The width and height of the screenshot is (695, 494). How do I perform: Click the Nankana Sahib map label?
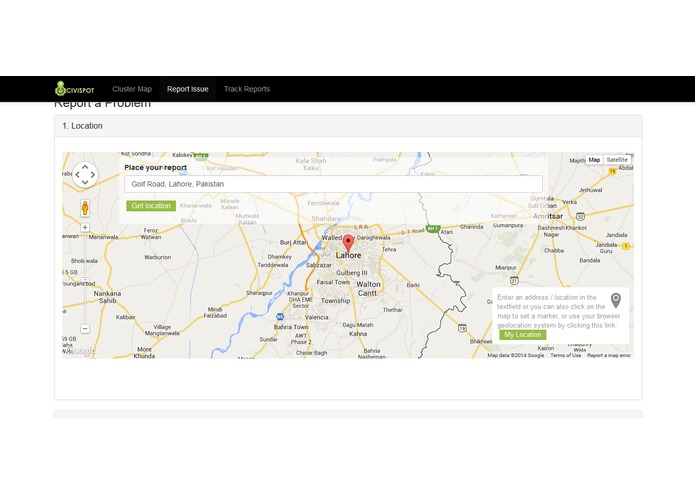107,297
